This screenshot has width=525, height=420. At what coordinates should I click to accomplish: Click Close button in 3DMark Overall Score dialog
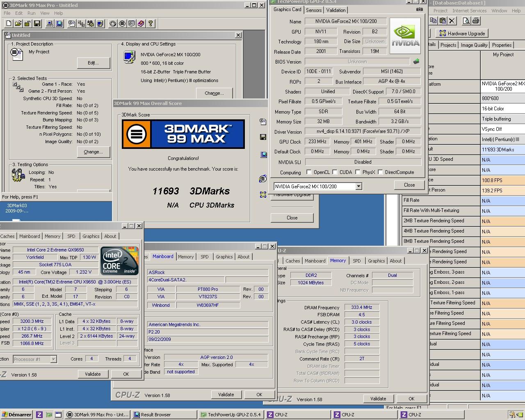click(x=292, y=218)
